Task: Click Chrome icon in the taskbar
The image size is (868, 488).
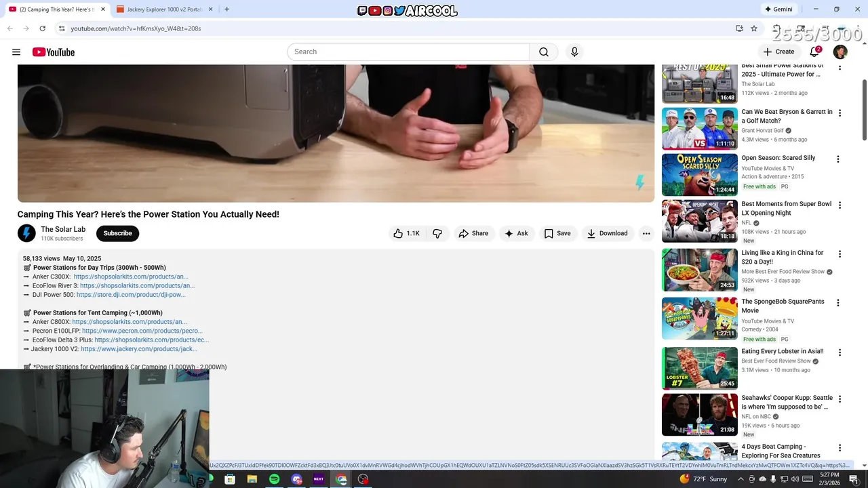Action: [x=341, y=479]
